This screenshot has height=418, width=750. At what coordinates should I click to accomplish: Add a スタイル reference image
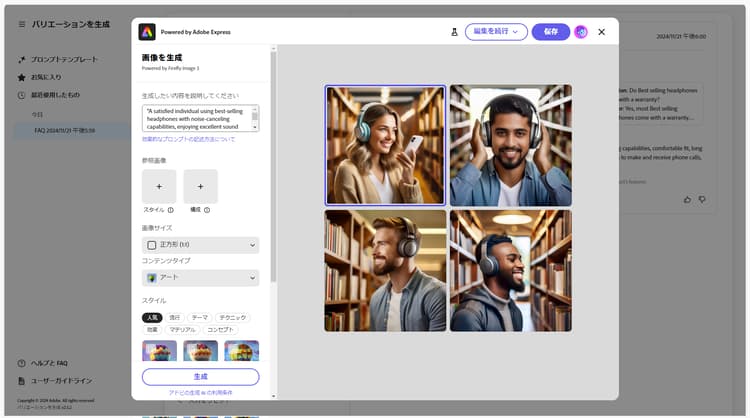[x=159, y=187]
